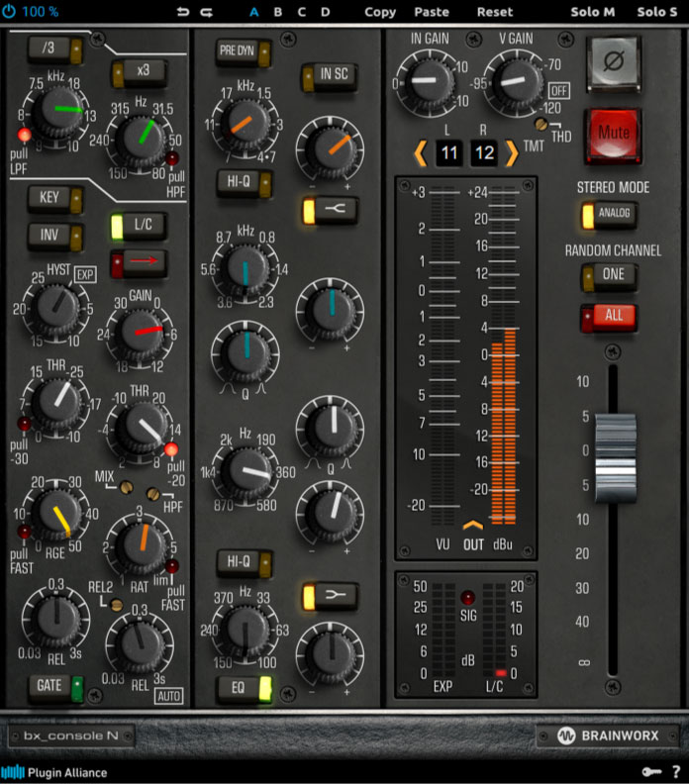Click the EXP label box

pos(85,274)
